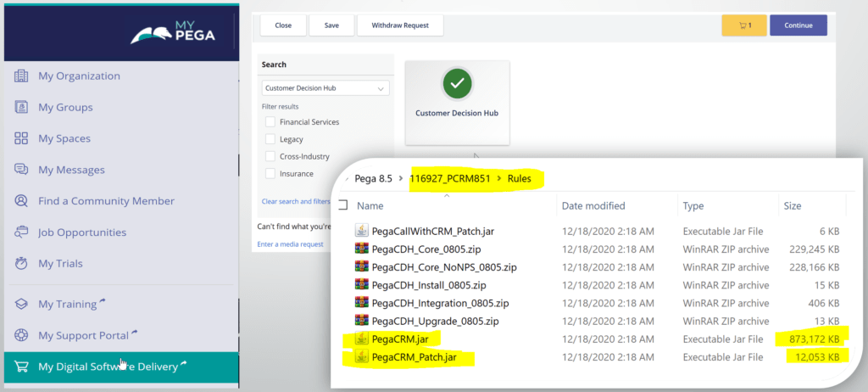The width and height of the screenshot is (868, 392).
Task: Select Find a Community Member
Action: coord(106,201)
